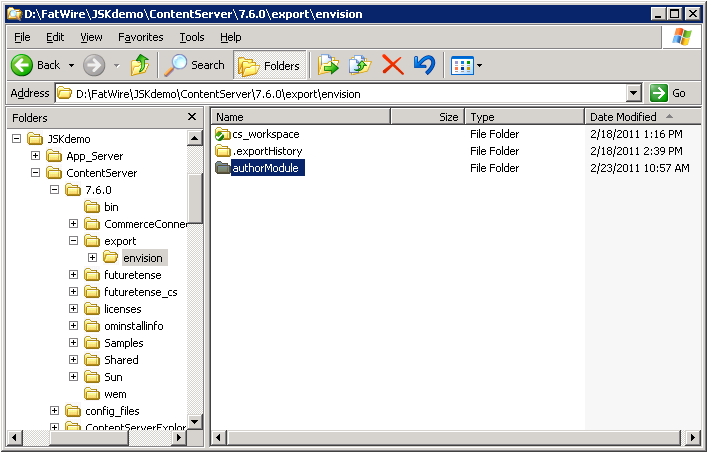This screenshot has height=453, width=708.
Task: Close the Folders pane
Action: tap(192, 117)
